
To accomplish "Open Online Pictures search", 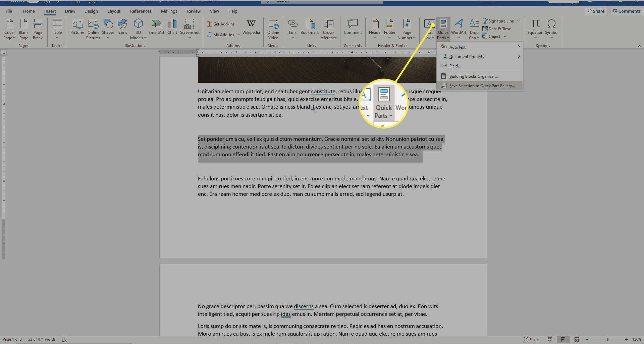I will (93, 30).
